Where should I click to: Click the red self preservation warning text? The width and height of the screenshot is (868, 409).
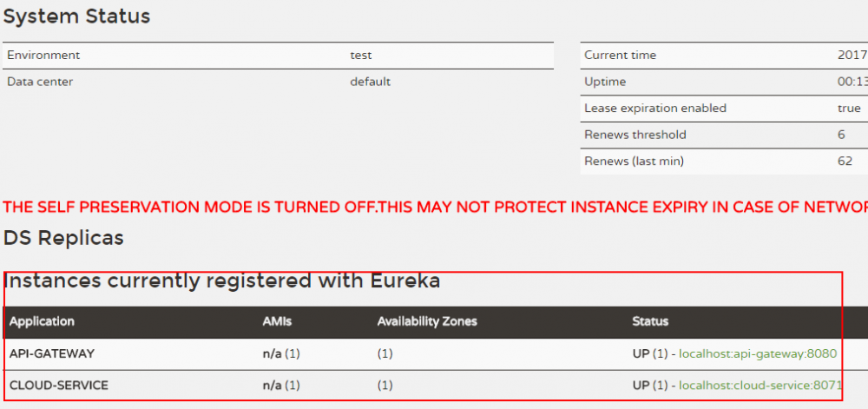(434, 207)
